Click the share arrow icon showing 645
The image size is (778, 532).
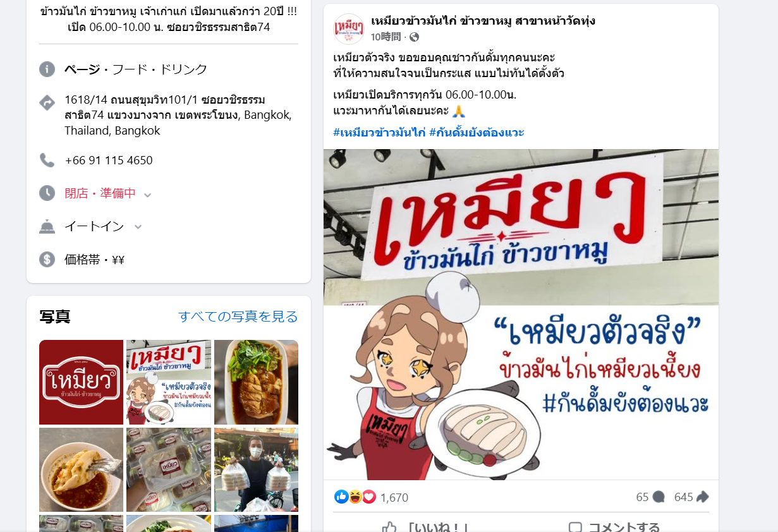[703, 497]
